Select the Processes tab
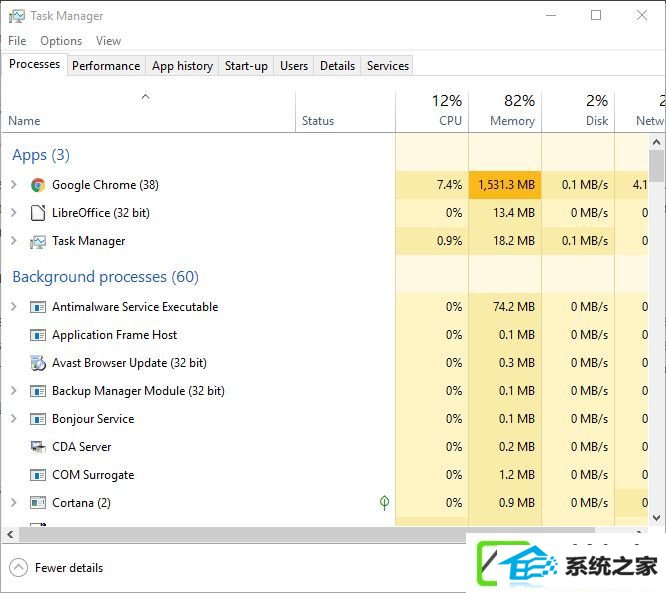The image size is (666, 593). coord(34,64)
